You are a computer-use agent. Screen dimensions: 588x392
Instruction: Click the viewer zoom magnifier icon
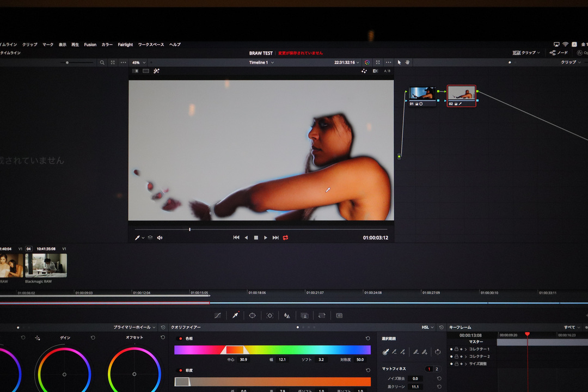pyautogui.click(x=102, y=63)
